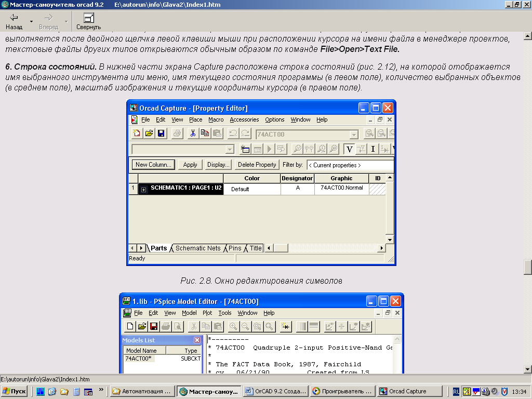Image resolution: width=532 pixels, height=399 pixels.
Task: Click the Voltage marker probe icon
Action: click(x=297, y=149)
